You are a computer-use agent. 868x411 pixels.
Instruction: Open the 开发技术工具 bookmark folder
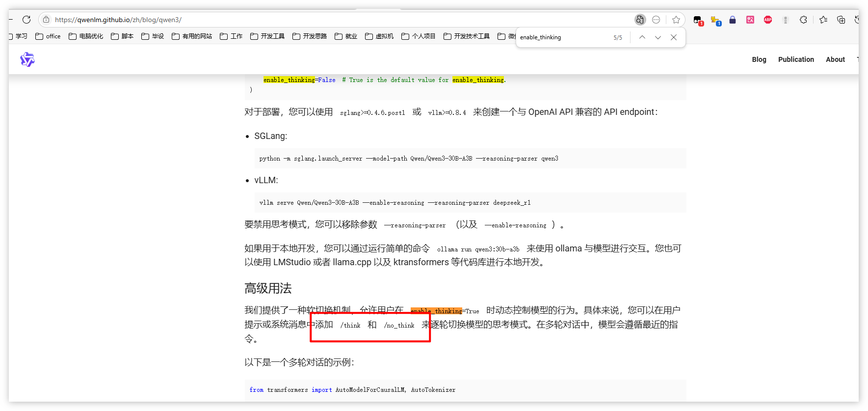click(x=467, y=36)
